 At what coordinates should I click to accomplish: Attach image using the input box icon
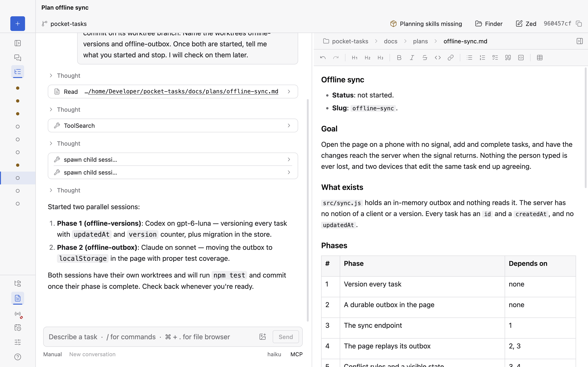pos(262,337)
